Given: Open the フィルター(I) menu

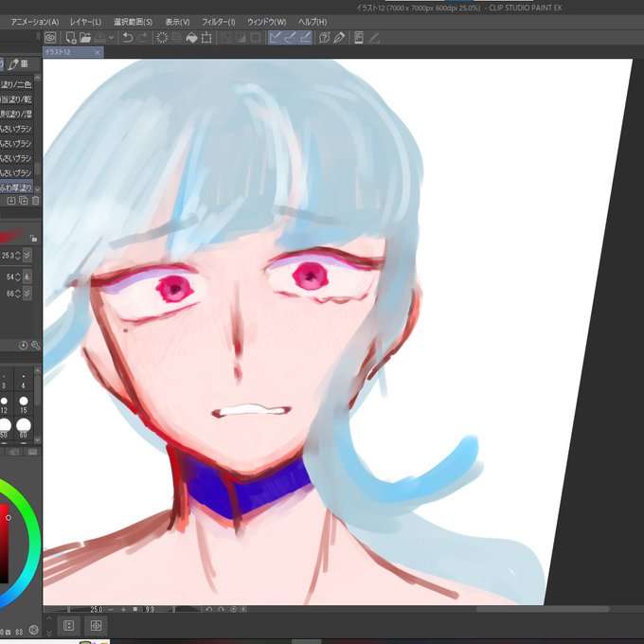Looking at the screenshot, I should click(x=218, y=22).
